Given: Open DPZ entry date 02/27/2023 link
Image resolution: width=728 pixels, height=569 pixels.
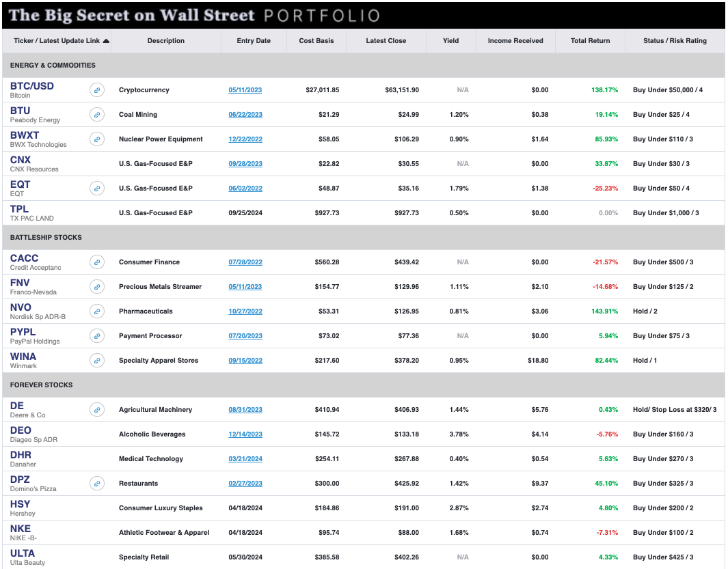Looking at the screenshot, I should pyautogui.click(x=245, y=484).
